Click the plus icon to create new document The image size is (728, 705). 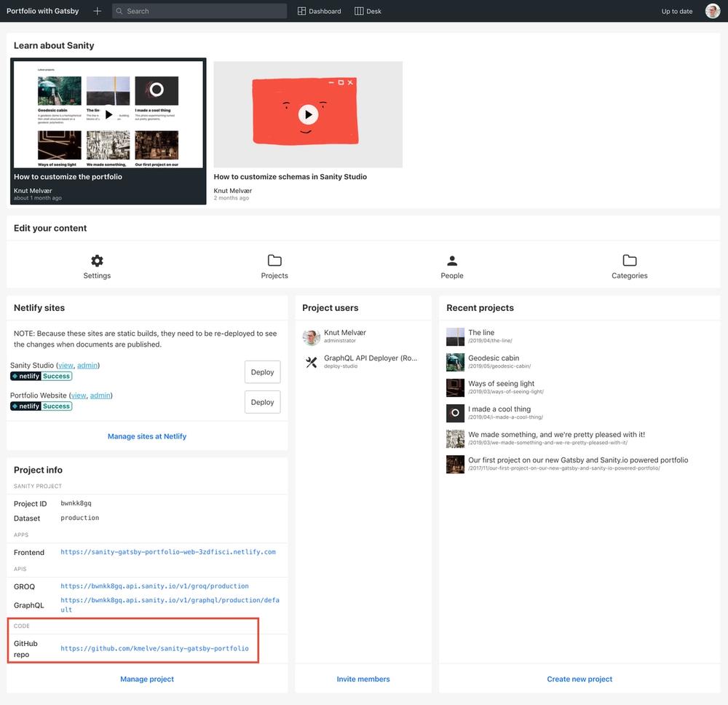point(97,11)
